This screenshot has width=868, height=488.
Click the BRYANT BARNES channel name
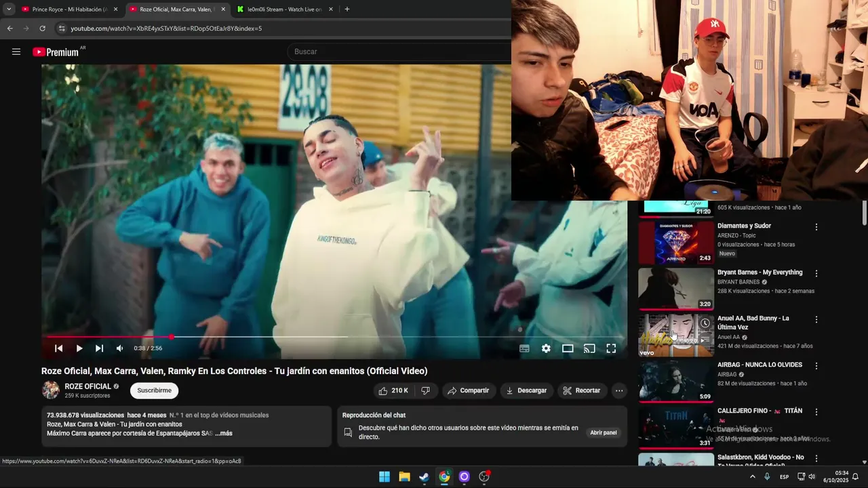[x=738, y=282]
